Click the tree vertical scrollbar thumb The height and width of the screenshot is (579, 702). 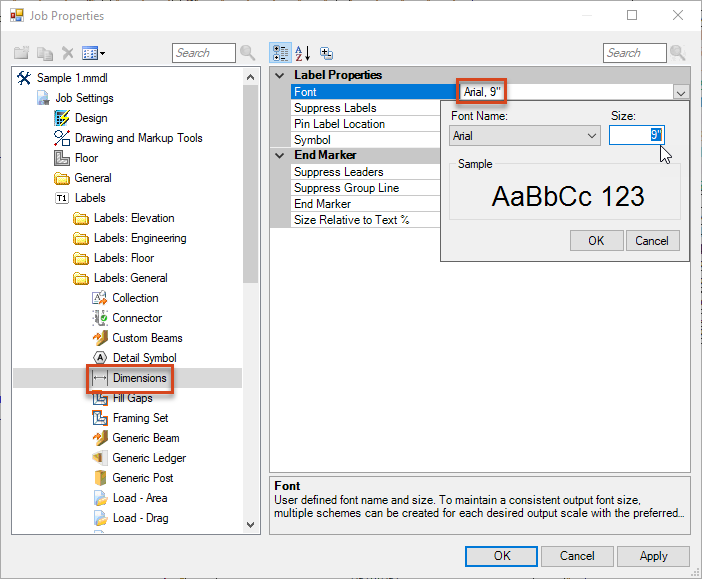tap(251, 184)
